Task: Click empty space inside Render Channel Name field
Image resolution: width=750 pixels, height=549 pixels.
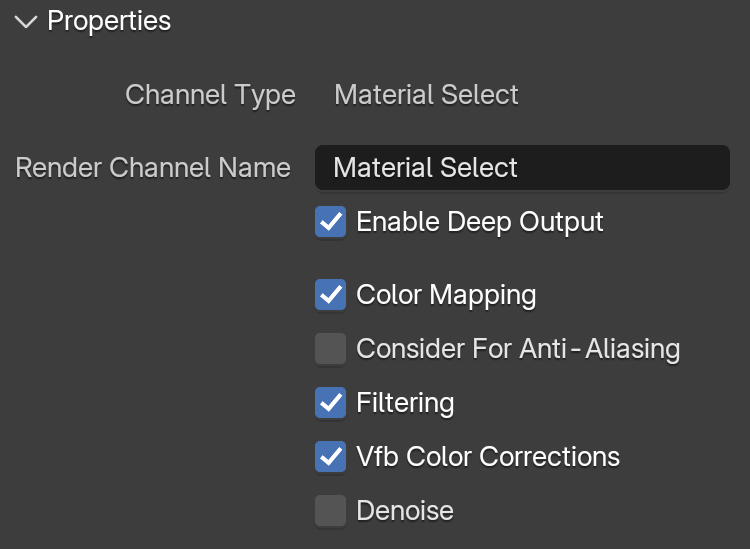Action: tap(622, 168)
